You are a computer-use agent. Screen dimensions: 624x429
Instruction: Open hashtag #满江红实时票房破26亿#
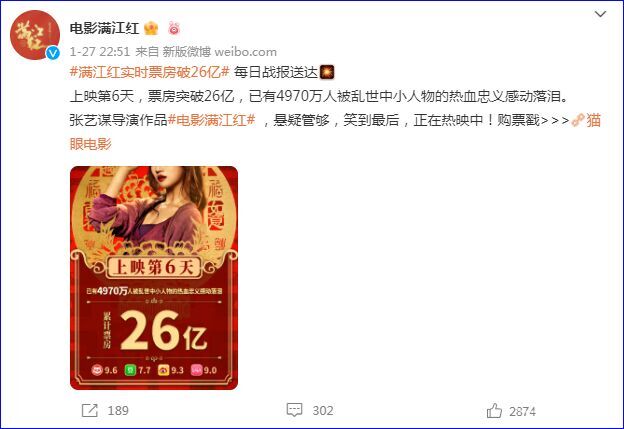[149, 72]
